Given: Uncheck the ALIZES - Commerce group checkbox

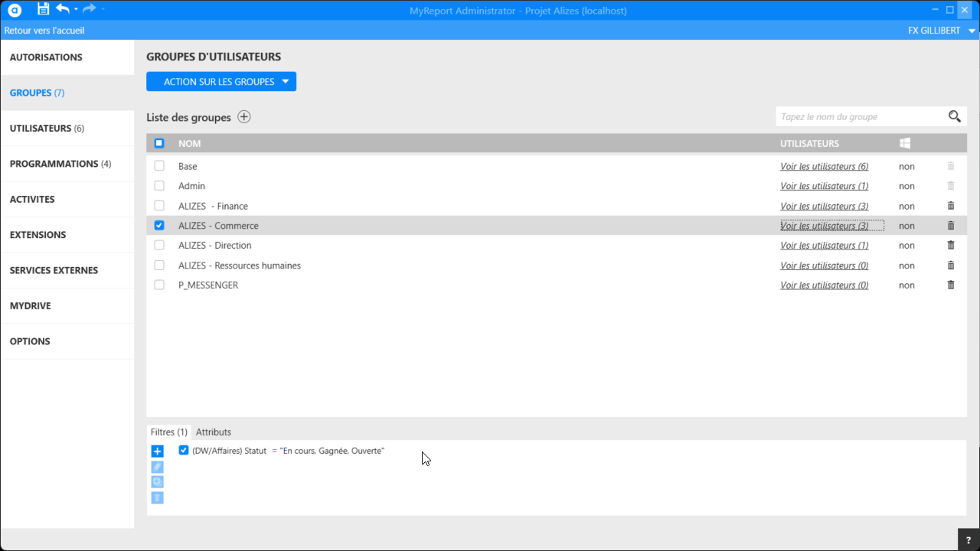Looking at the screenshot, I should tap(159, 226).
